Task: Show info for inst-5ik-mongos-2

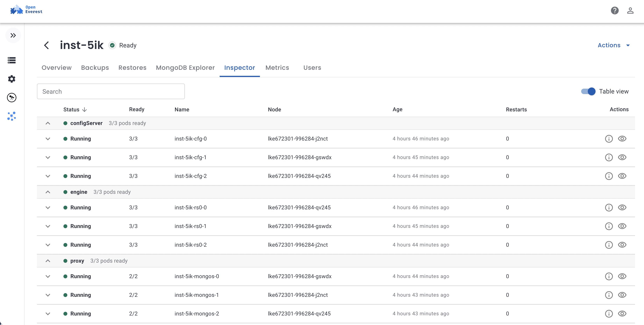Action: [x=609, y=314]
